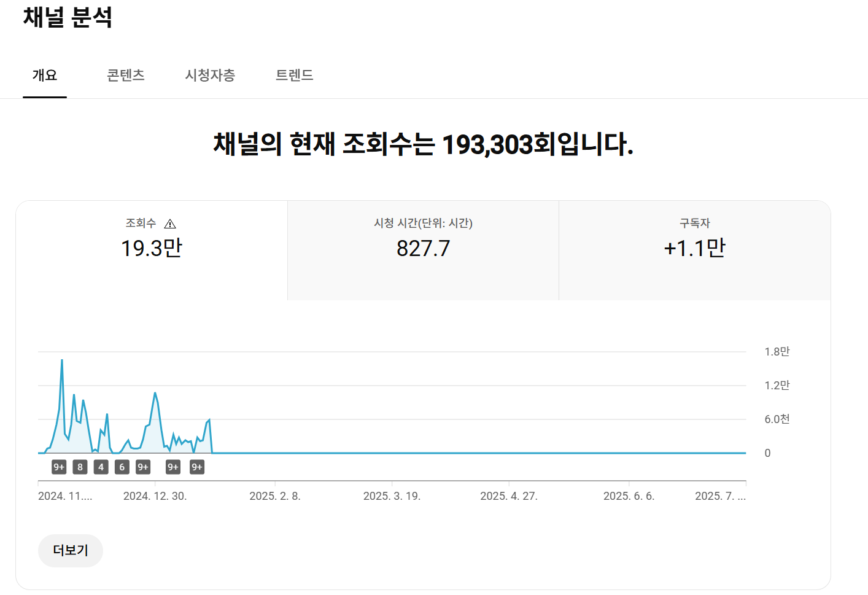Open the 9+ marker just left of marker 8

click(x=59, y=467)
